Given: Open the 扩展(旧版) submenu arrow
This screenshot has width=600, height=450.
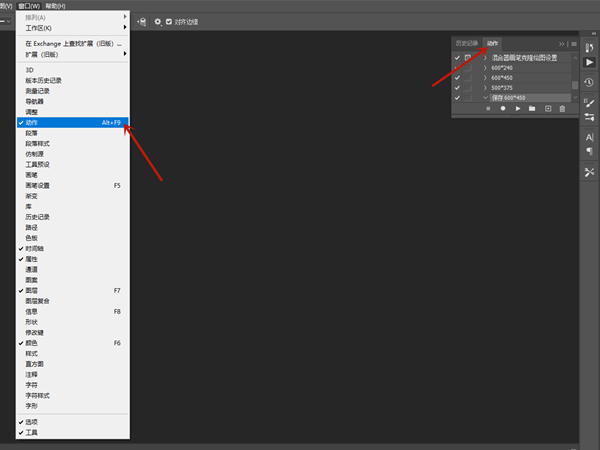Looking at the screenshot, I should [125, 54].
